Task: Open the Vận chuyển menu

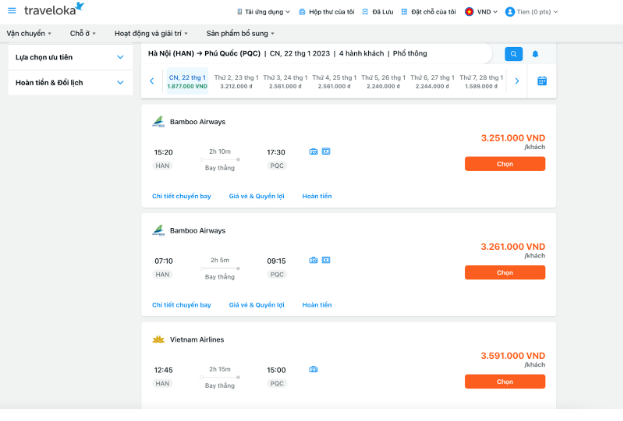Action: click(x=30, y=33)
